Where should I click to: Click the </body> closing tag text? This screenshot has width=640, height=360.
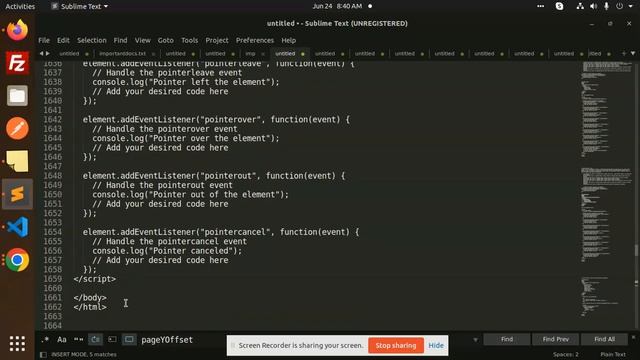pos(90,298)
